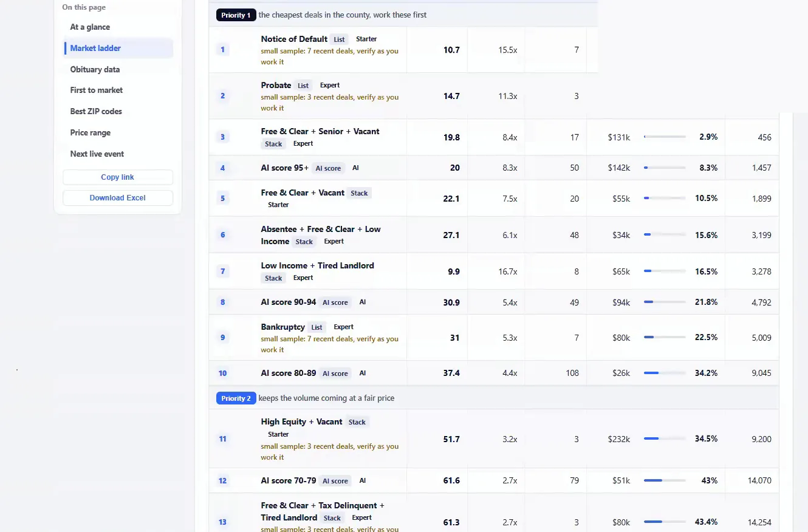Select AI score 90-94 row title
This screenshot has width=808, height=532.
coord(289,302)
